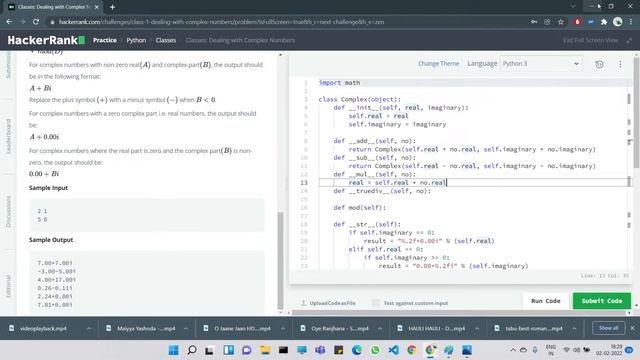Image resolution: width=640 pixels, height=360 pixels.
Task: Click the problem statement vertical scrollbar
Action: click(280, 260)
